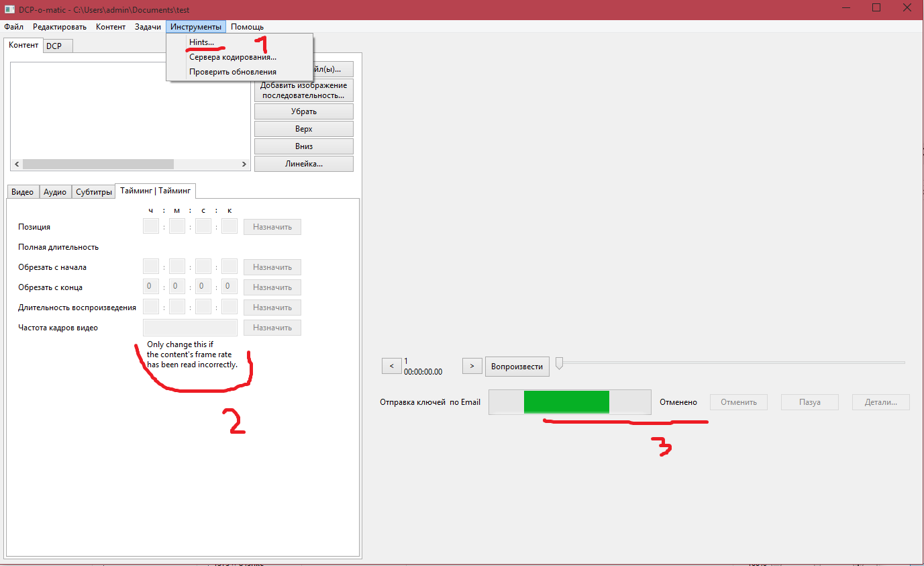Screen dimensions: 924x566
Task: Click the DCP-o-matic app icon in title bar
Action: [10, 8]
